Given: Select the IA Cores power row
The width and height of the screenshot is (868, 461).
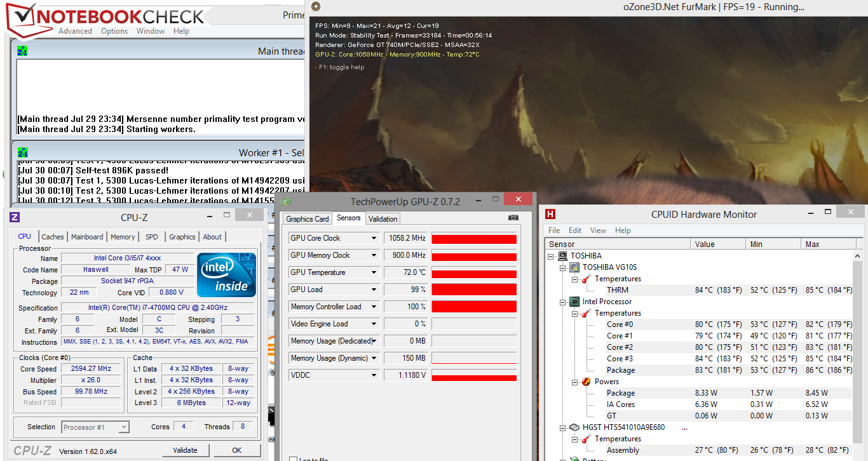Looking at the screenshot, I should (699, 404).
